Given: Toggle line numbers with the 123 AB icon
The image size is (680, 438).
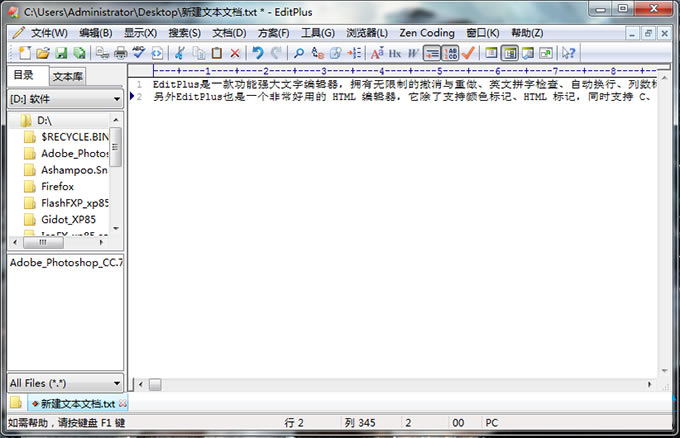Looking at the screenshot, I should point(450,53).
